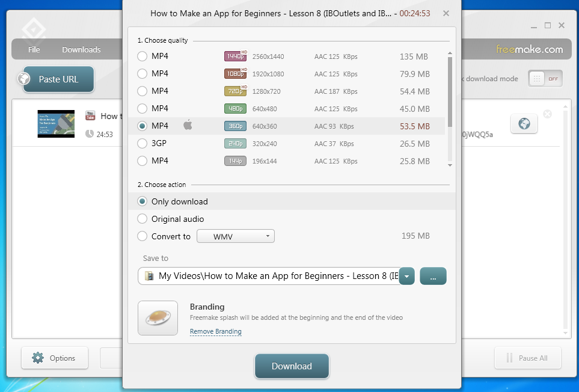The height and width of the screenshot is (392, 579).
Task: Browse for save folder with the ... button
Action: pyautogui.click(x=433, y=276)
